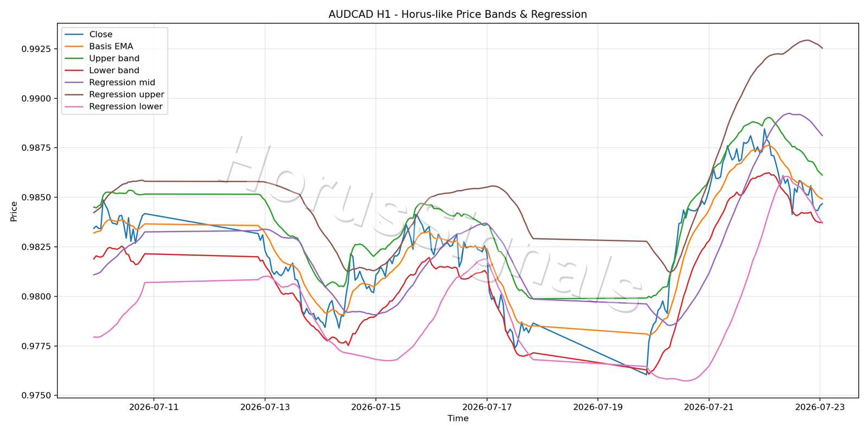Click the 2026-07-15 date tick label
868x434 pixels.
point(376,407)
